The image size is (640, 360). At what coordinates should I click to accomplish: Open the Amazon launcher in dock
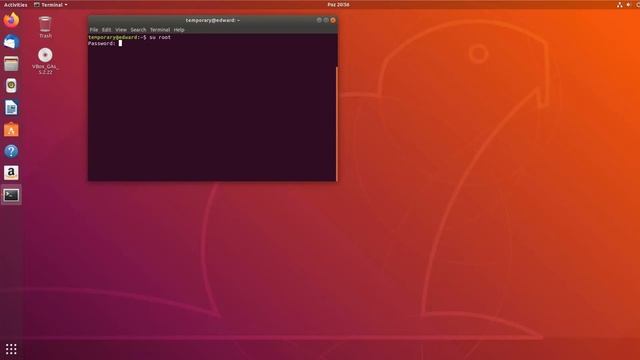(x=11, y=173)
